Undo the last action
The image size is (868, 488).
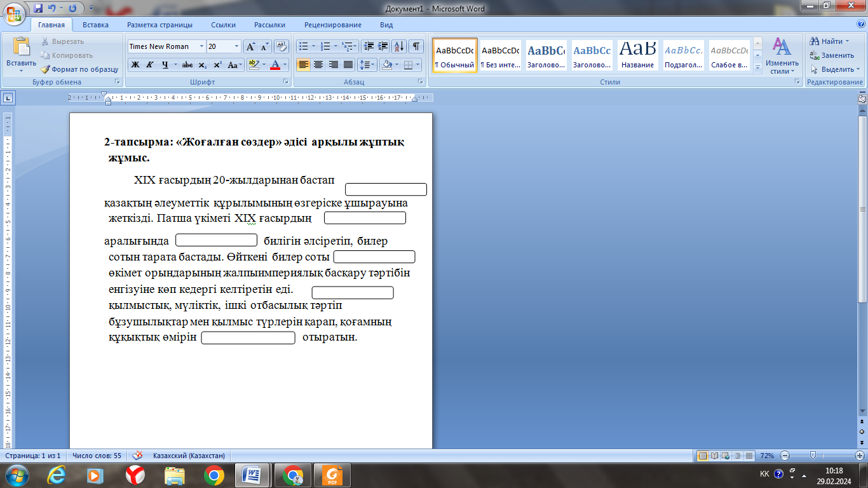click(x=53, y=9)
